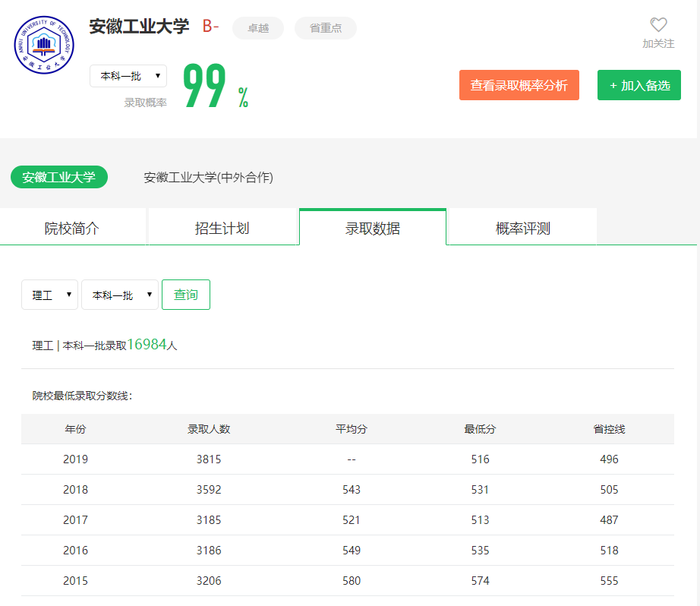Click the 505 provincial line cell
700x606 pixels.
609,490
